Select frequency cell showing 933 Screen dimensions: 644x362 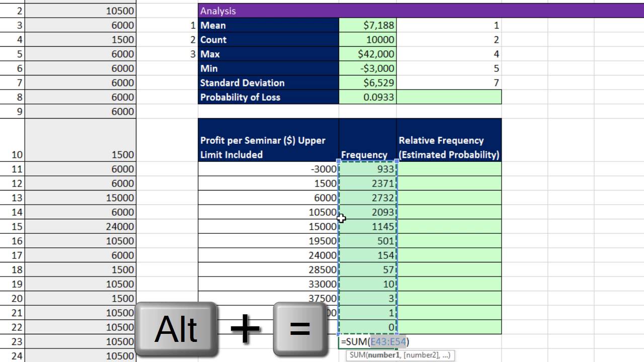point(368,169)
